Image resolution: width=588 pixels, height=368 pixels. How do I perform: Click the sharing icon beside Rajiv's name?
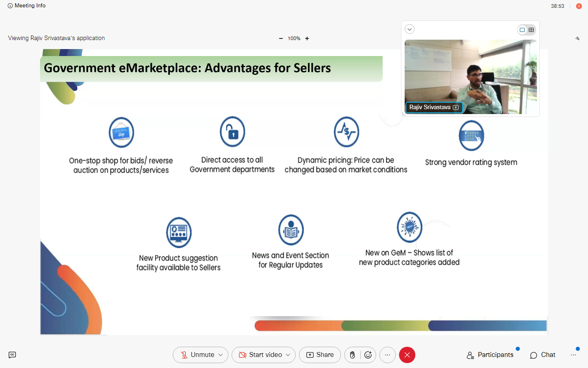pos(456,108)
